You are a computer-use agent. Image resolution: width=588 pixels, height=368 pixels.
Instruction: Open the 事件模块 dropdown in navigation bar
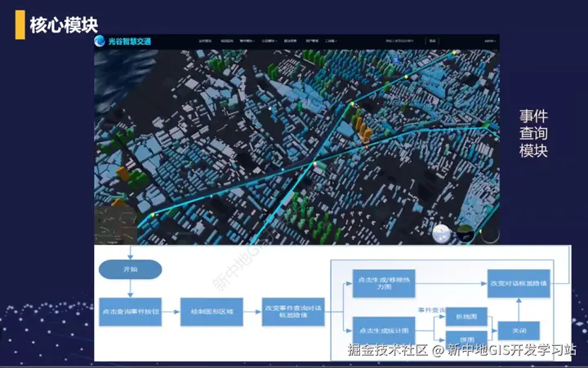[x=247, y=41]
